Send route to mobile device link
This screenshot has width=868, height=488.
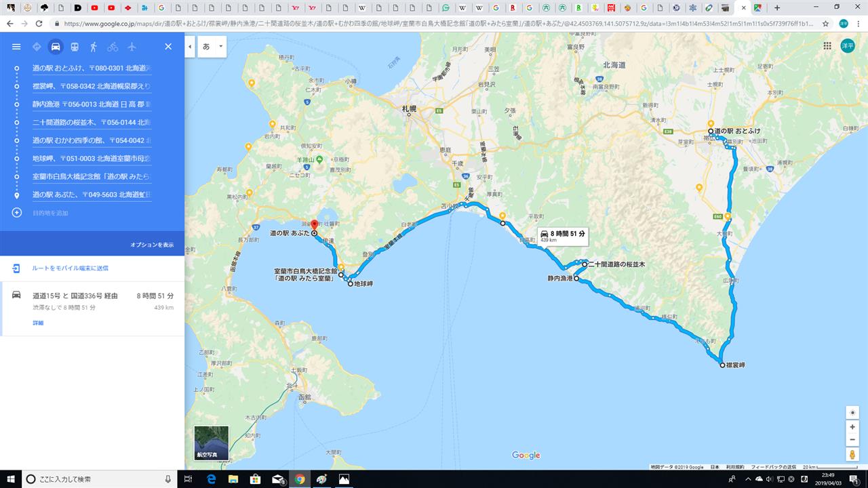(x=70, y=268)
